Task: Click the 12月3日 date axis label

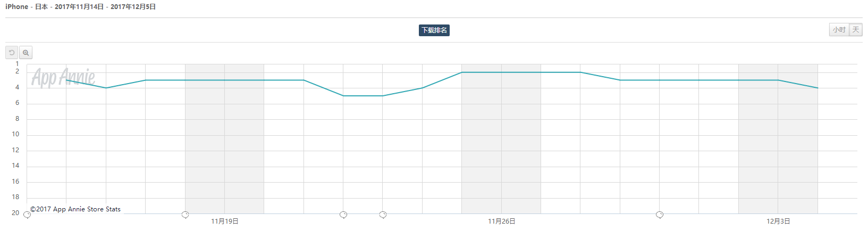Action: click(778, 221)
